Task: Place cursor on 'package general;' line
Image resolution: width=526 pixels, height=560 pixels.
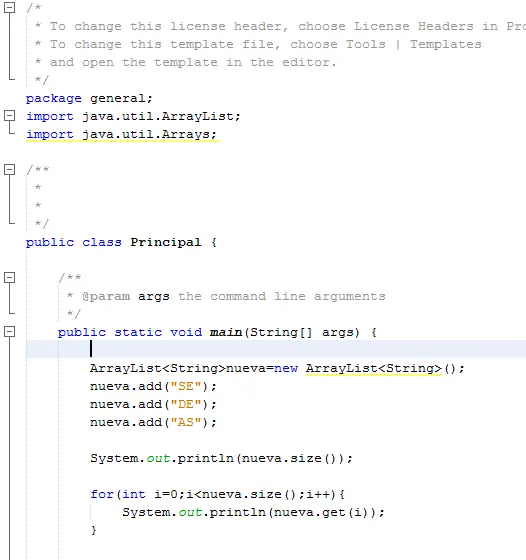Action: [x=89, y=99]
